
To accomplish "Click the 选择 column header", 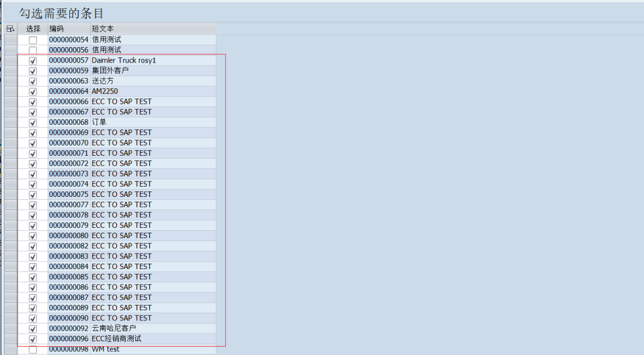I will coord(33,29).
